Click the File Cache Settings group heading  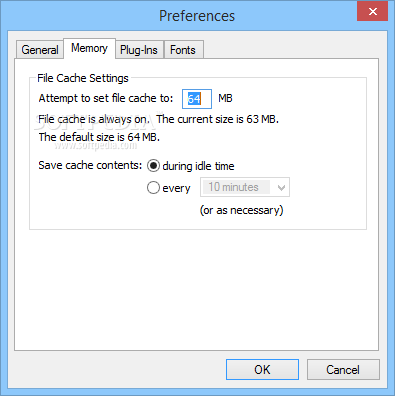(83, 78)
